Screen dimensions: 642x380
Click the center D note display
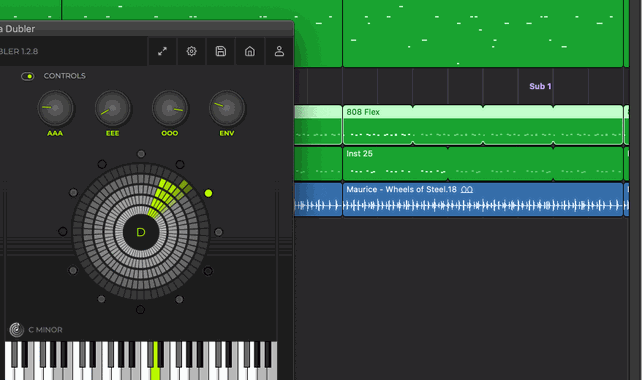coord(141,232)
